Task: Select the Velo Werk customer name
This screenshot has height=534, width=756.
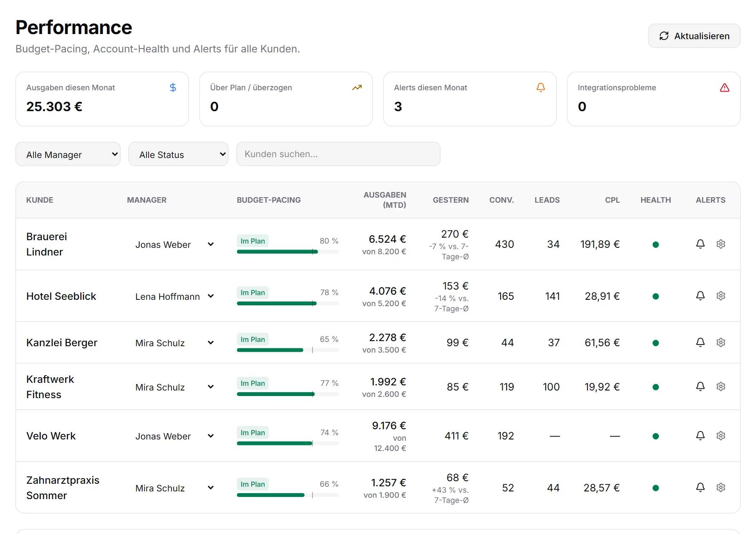Action: tap(51, 436)
